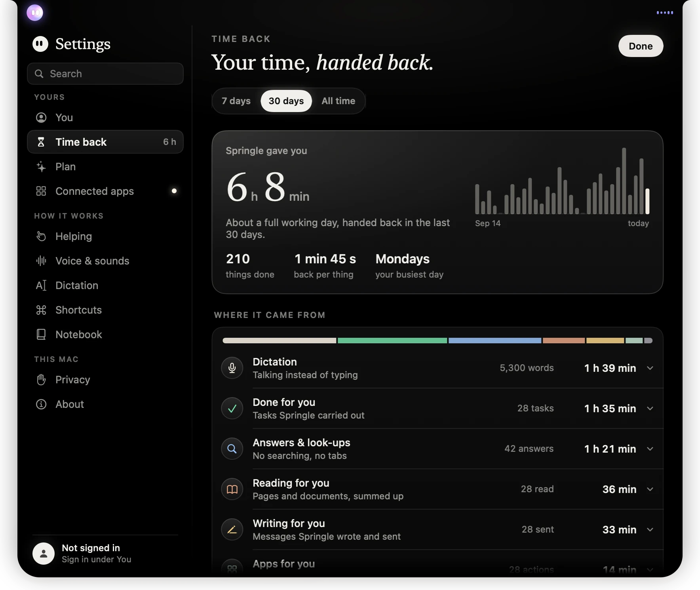Click the Sep 14 chart label
The width and height of the screenshot is (700, 590).
click(x=488, y=223)
